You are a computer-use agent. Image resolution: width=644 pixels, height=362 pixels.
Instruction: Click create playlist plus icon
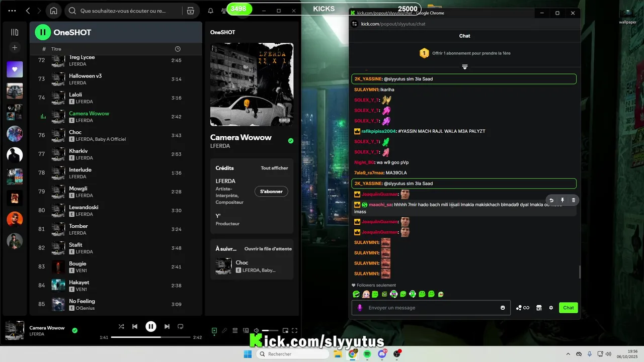point(15,48)
